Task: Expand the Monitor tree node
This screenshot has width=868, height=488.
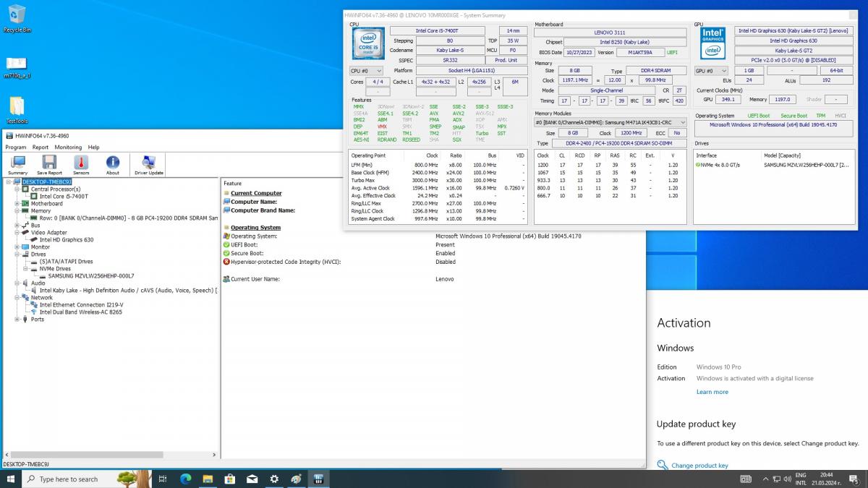Action: 17,247
